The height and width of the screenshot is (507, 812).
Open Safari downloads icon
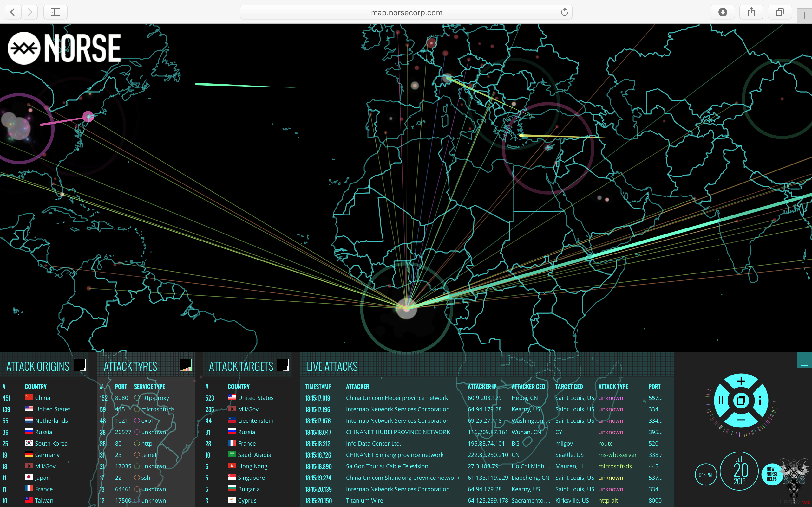[723, 12]
